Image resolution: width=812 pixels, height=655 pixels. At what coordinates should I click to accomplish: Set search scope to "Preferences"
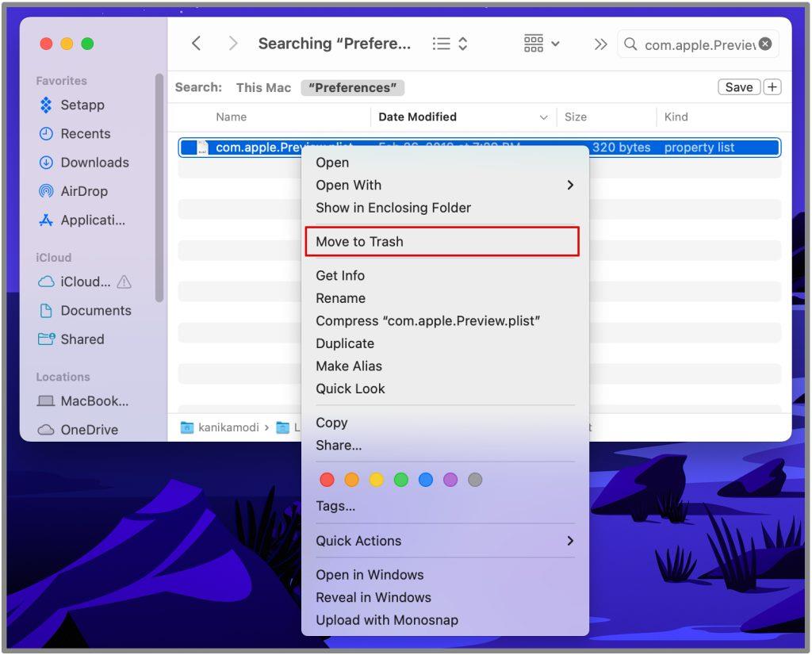click(x=353, y=87)
